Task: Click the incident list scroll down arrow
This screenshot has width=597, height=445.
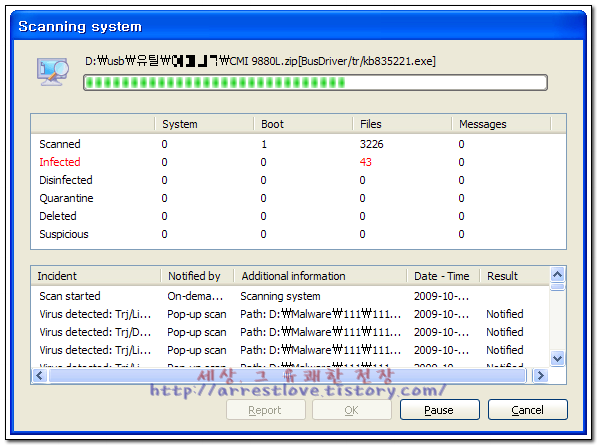Action: pos(557,358)
